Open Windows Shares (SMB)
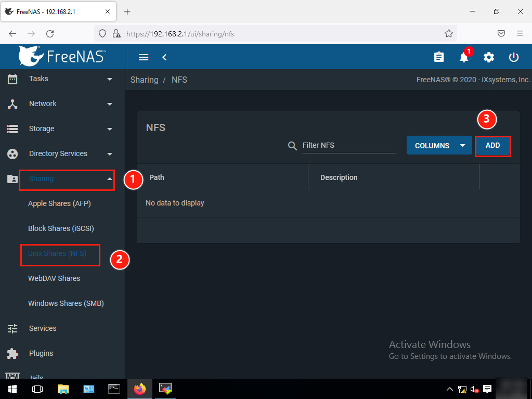Viewport: 532px width, 399px height. pos(66,303)
